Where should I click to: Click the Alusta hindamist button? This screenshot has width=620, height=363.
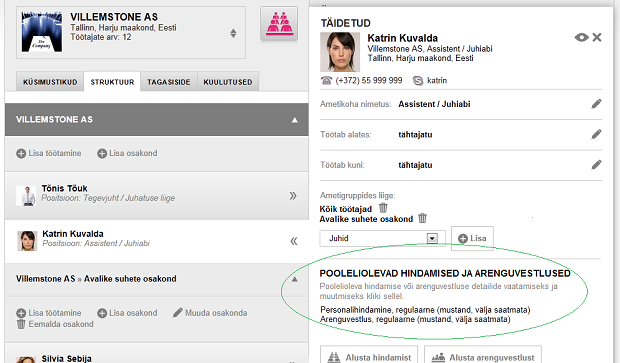coord(369,357)
